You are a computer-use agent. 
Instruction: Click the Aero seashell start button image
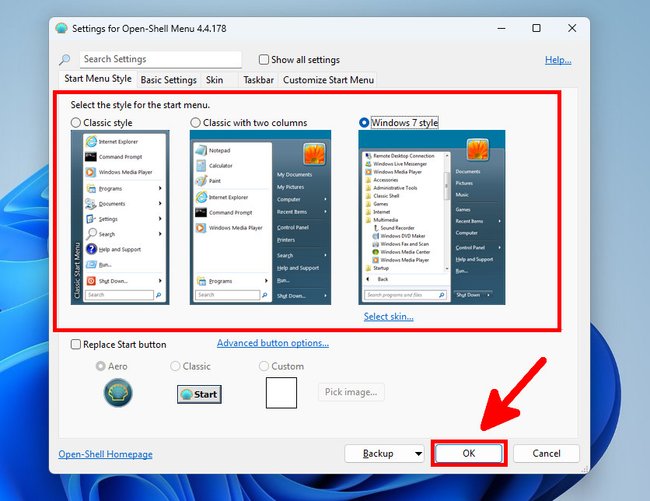pyautogui.click(x=118, y=392)
